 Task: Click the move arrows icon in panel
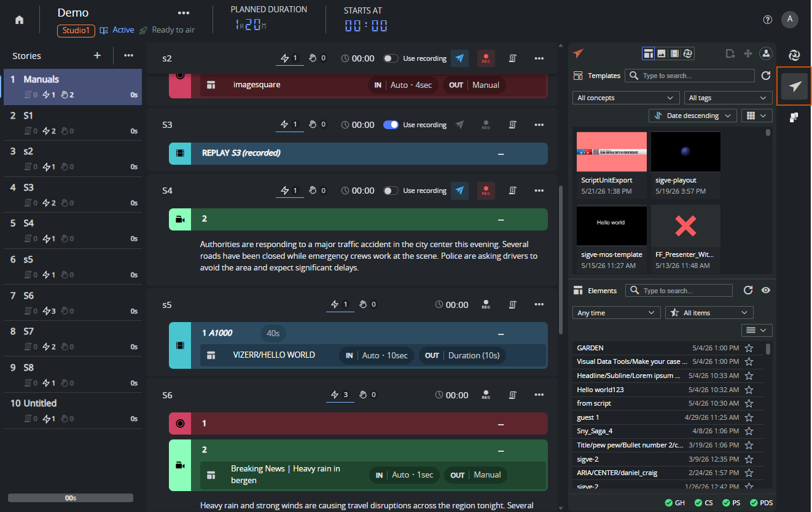[x=748, y=53]
